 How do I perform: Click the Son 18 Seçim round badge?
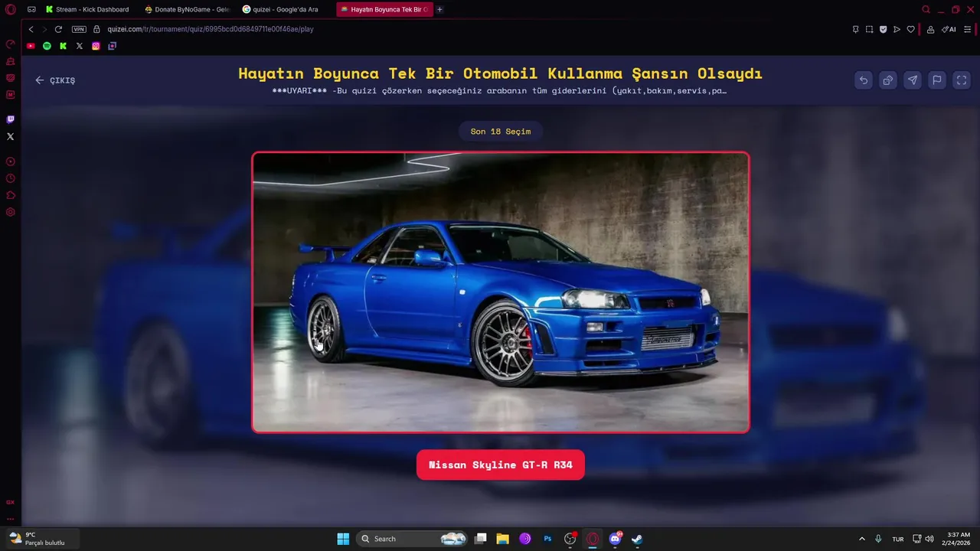[x=501, y=132]
